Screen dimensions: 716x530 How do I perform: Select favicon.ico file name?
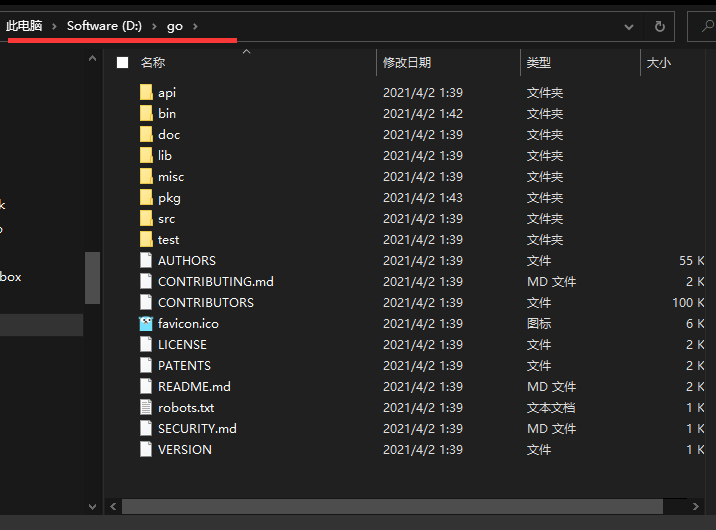(x=188, y=323)
